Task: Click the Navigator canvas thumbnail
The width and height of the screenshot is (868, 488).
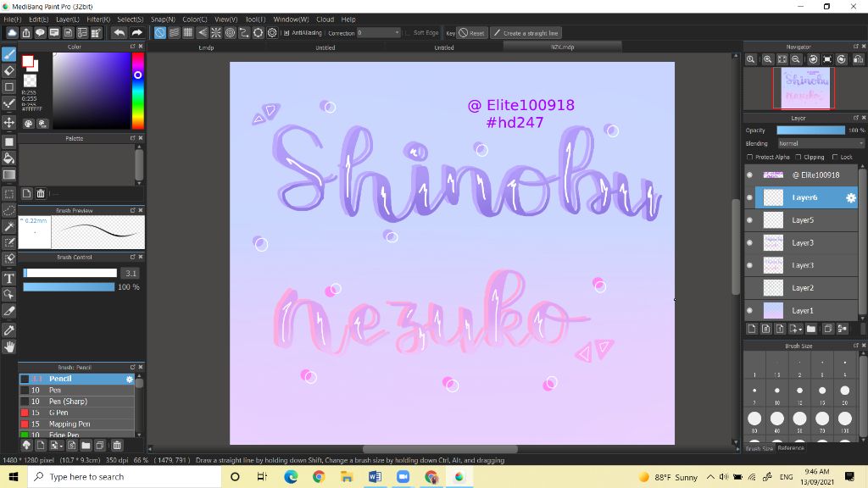Action: click(x=805, y=88)
